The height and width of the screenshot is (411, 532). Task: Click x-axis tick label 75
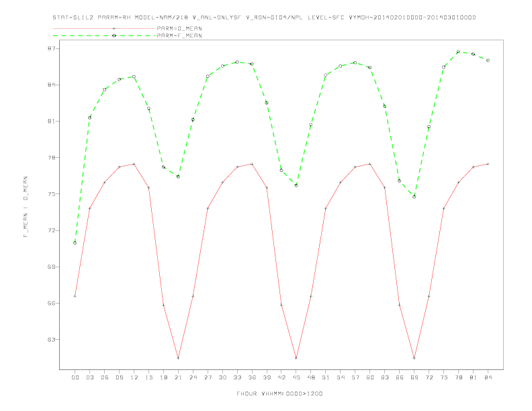tap(444, 377)
